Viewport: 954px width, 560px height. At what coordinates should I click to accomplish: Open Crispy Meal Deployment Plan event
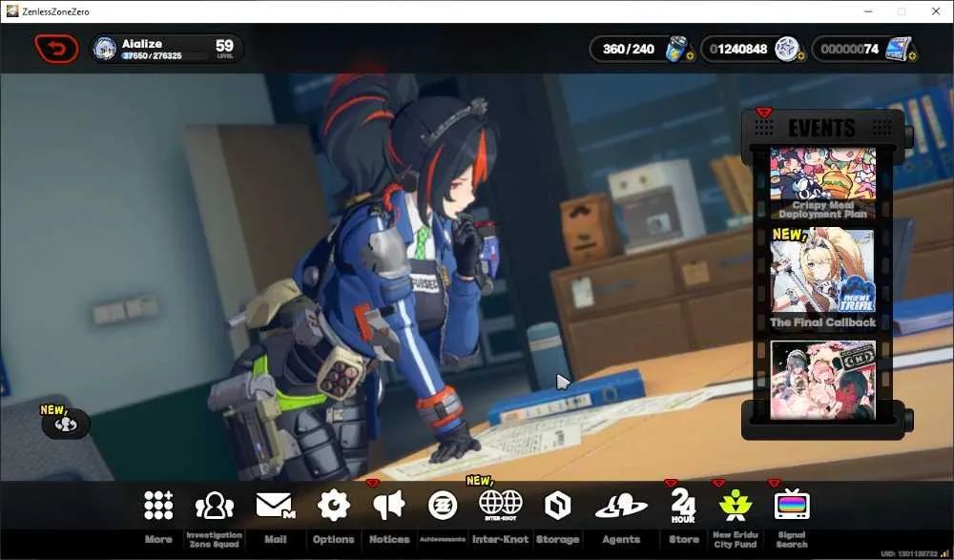(822, 182)
